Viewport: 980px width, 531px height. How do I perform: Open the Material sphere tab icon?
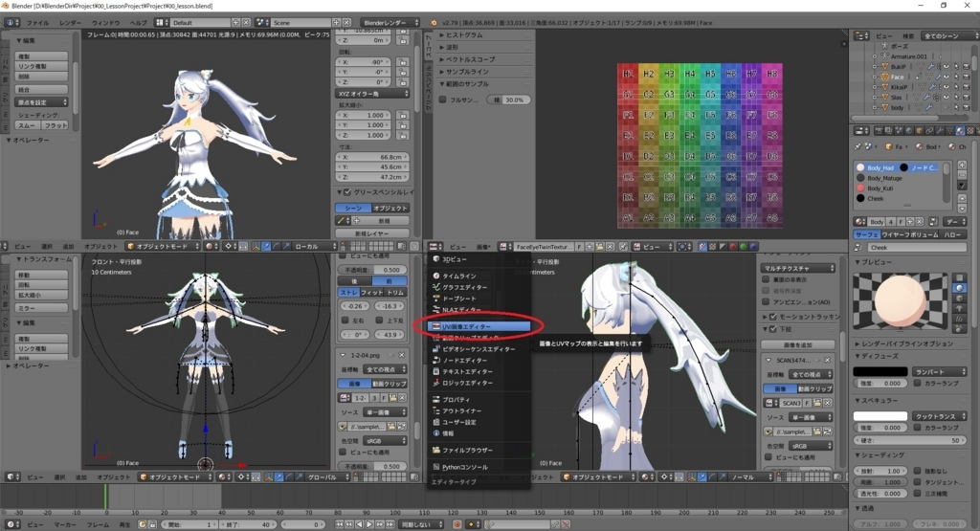pos(960,131)
